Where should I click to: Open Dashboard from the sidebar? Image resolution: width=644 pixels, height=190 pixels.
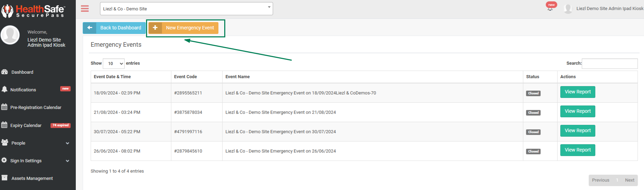point(22,72)
